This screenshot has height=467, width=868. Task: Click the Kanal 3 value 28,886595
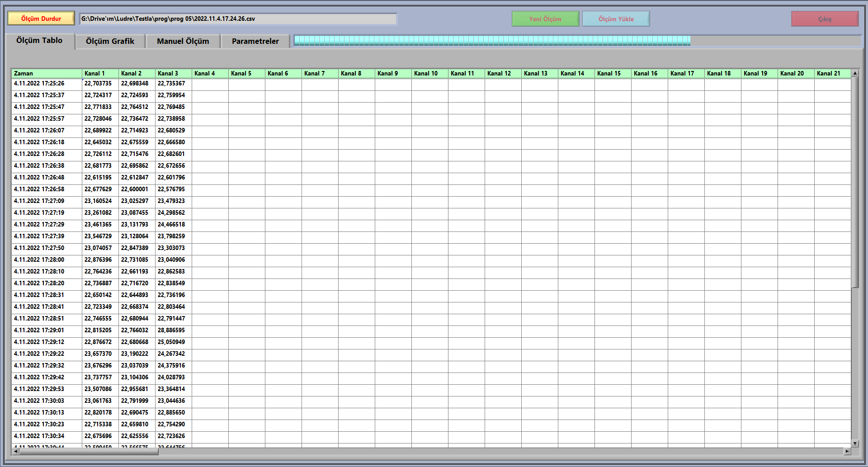click(x=171, y=330)
